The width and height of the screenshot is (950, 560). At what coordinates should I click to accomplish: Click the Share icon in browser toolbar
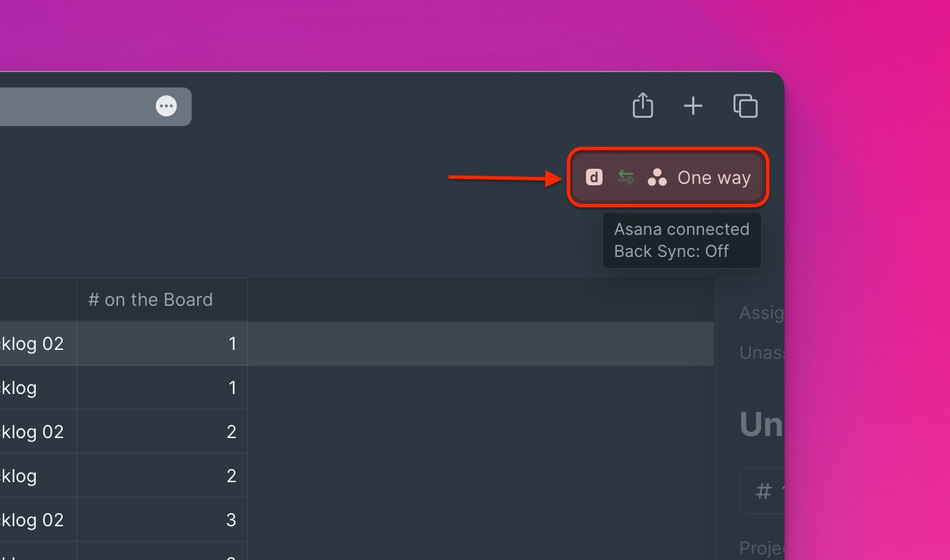pyautogui.click(x=643, y=105)
